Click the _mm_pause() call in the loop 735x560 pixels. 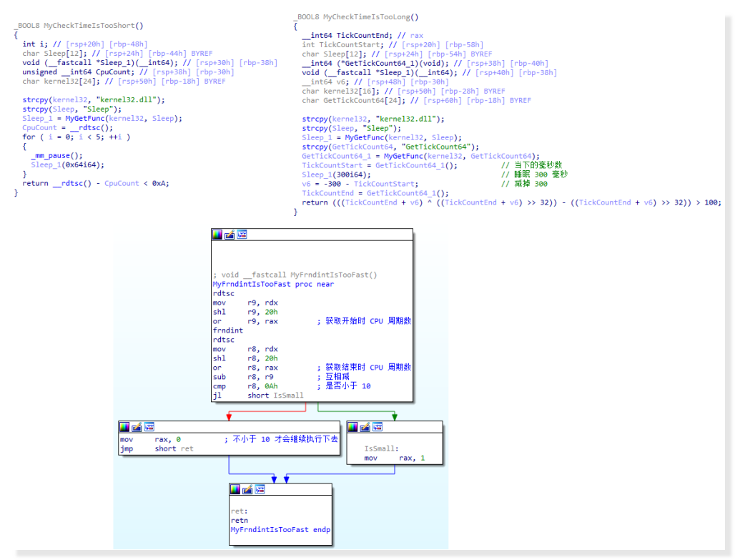tap(56, 155)
